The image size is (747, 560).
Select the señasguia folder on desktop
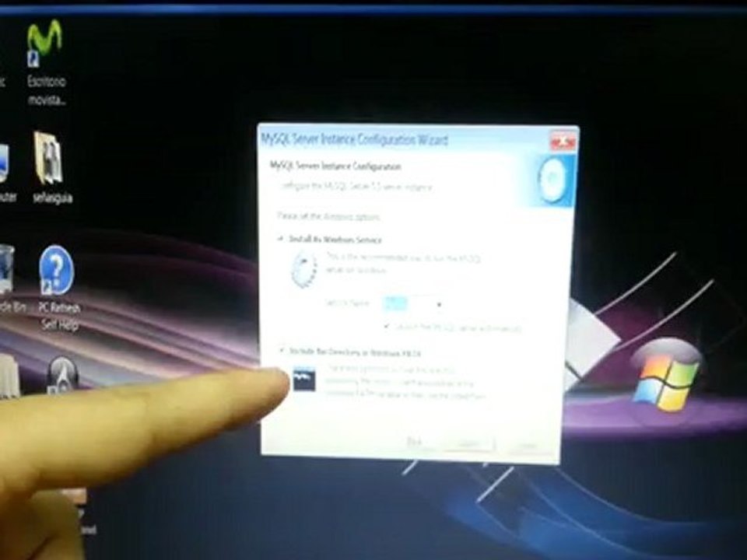[51, 168]
